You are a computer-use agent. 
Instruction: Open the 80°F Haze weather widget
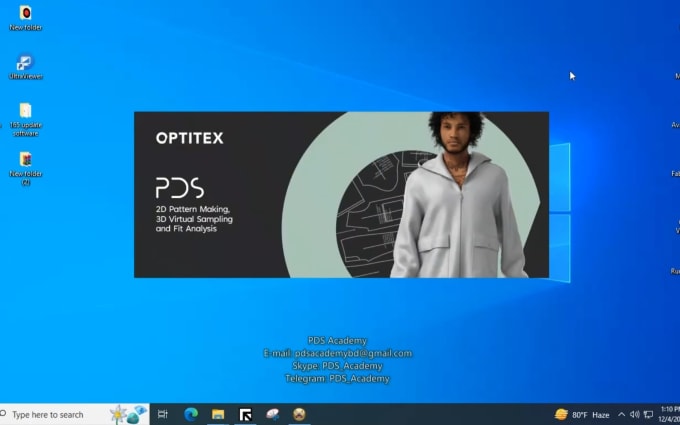coord(582,415)
